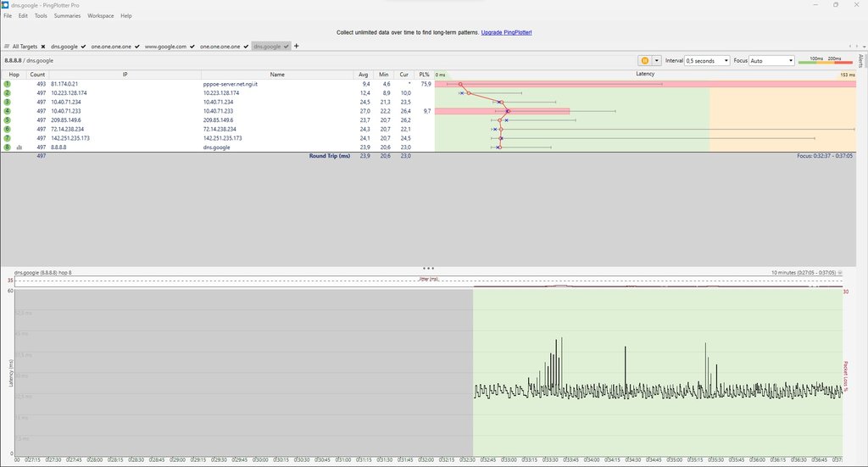This screenshot has height=467, width=868.
Task: Click the 100ms 200ms latency color scale
Action: click(x=825, y=61)
